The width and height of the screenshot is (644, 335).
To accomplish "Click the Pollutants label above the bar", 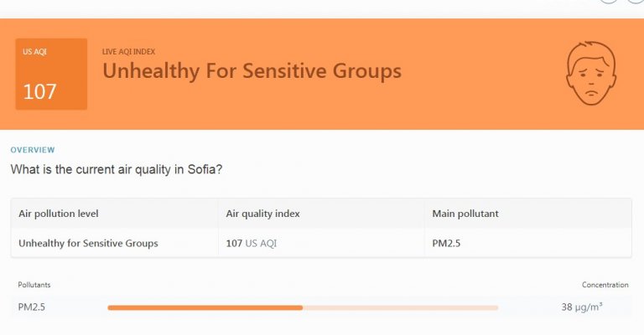I will pos(34,286).
